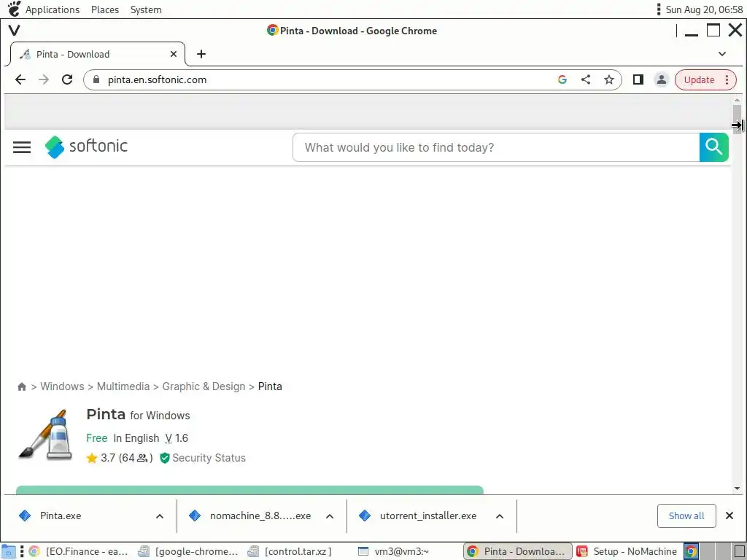Focus the Softonic search box

496,147
